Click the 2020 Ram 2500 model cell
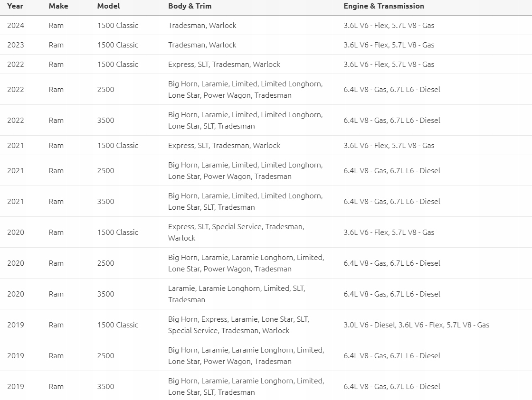This screenshot has height=400, width=532. tap(106, 263)
